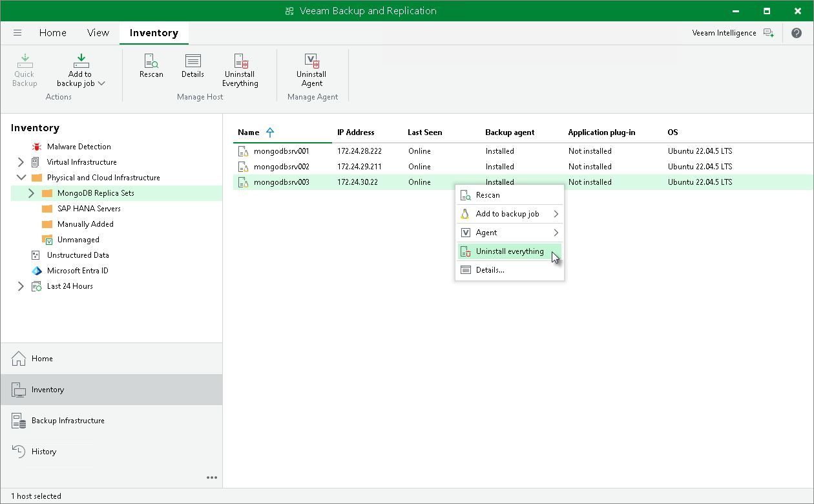The image size is (814, 504).
Task: Click the Backup Infrastructure navigation icon
Action: tap(19, 421)
